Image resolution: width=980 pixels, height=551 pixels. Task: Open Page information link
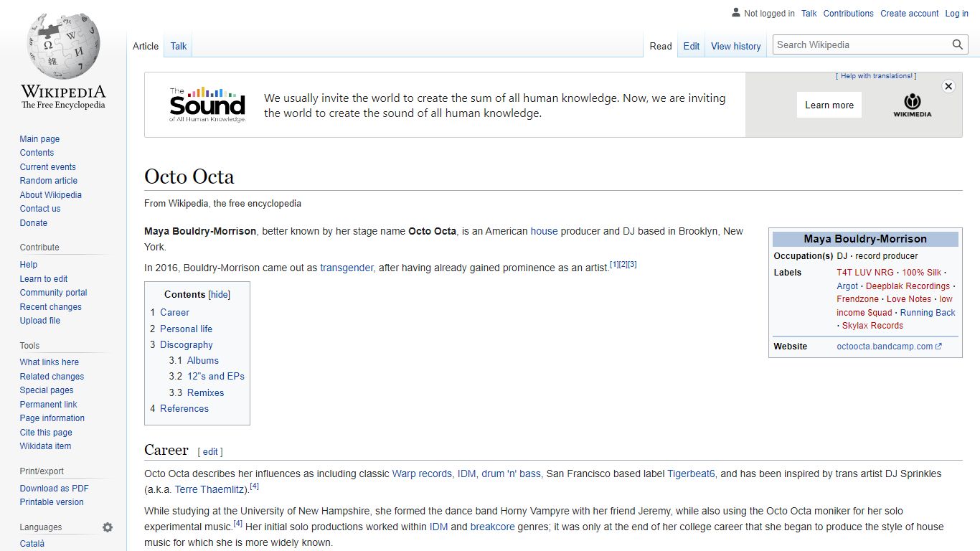[52, 418]
